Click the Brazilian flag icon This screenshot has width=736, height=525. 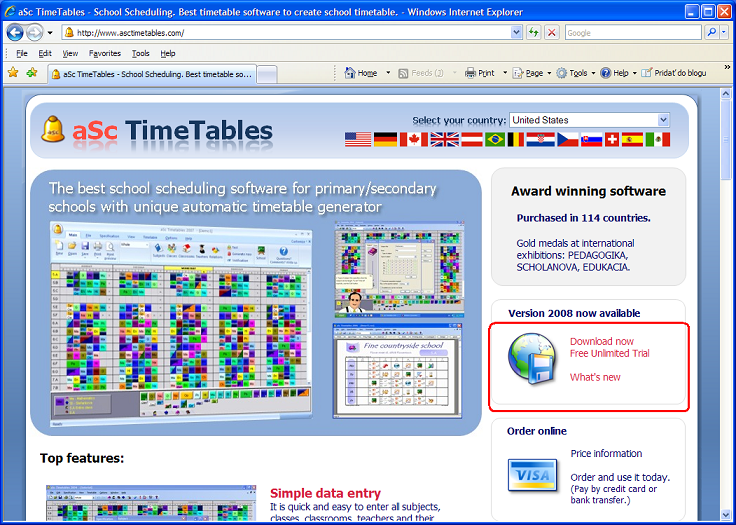point(494,140)
